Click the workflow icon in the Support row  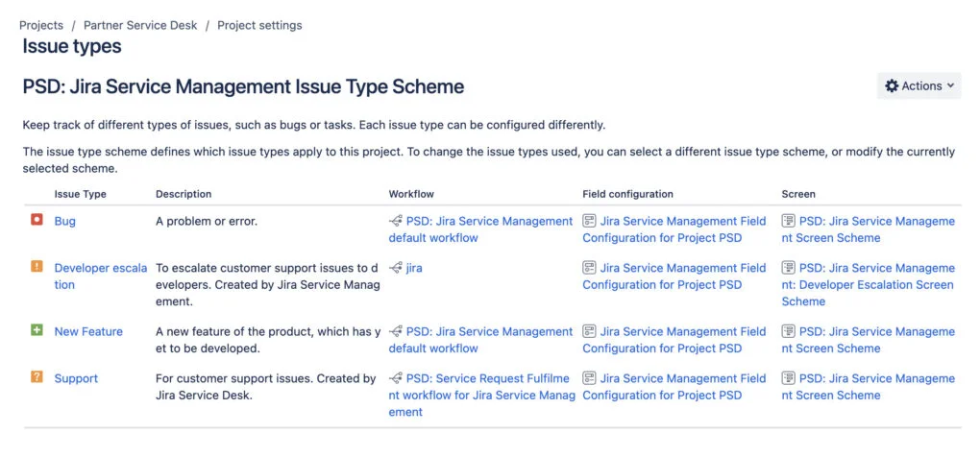point(396,378)
